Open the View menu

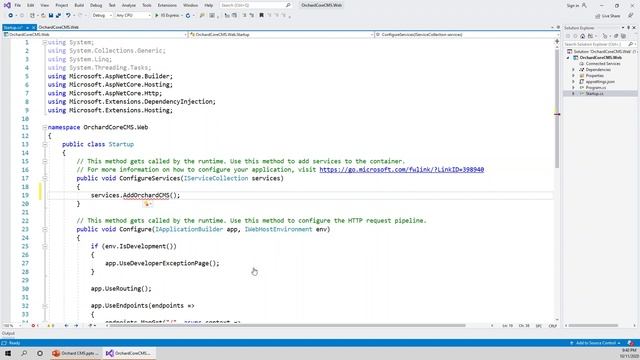pos(44,5)
